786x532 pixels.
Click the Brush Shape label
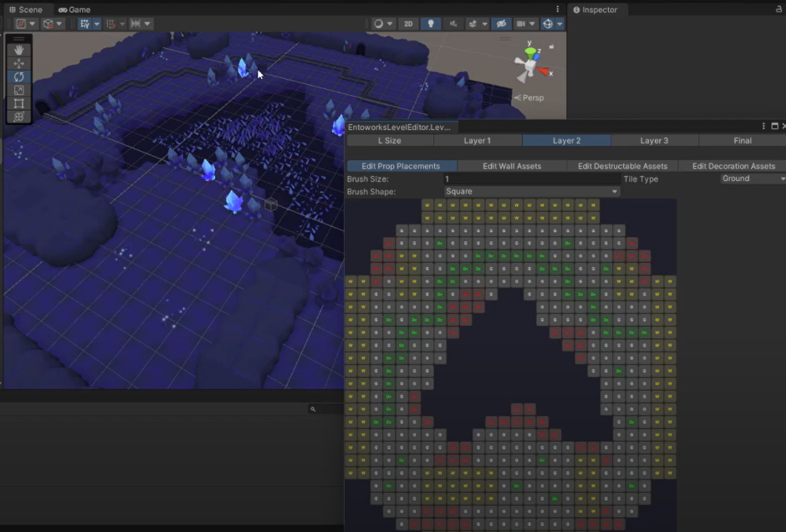coord(371,191)
